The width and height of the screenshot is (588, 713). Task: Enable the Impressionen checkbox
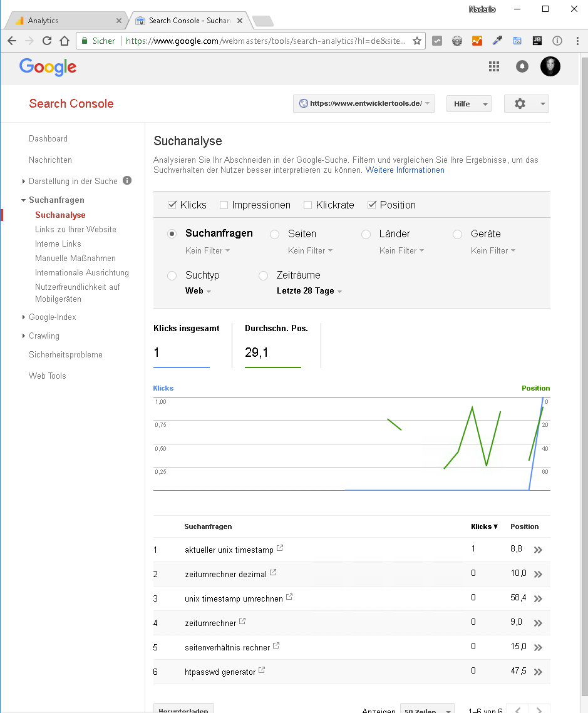click(224, 205)
